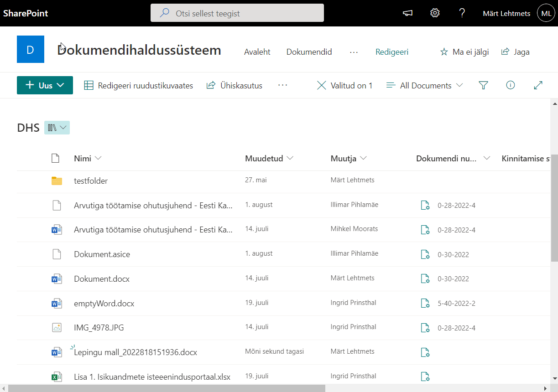Click the help question mark icon
This screenshot has height=392, width=558.
click(x=462, y=13)
